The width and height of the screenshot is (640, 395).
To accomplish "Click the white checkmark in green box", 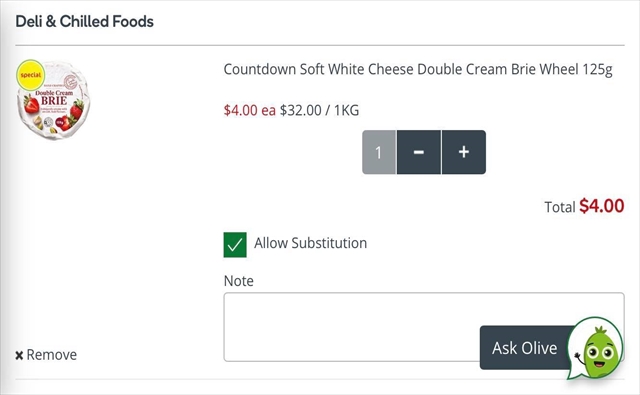I will click(235, 245).
